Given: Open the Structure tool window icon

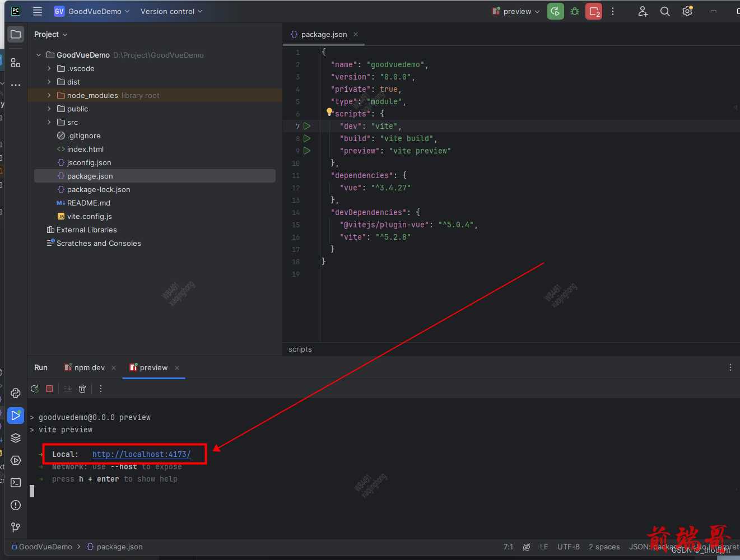Looking at the screenshot, I should 16,63.
